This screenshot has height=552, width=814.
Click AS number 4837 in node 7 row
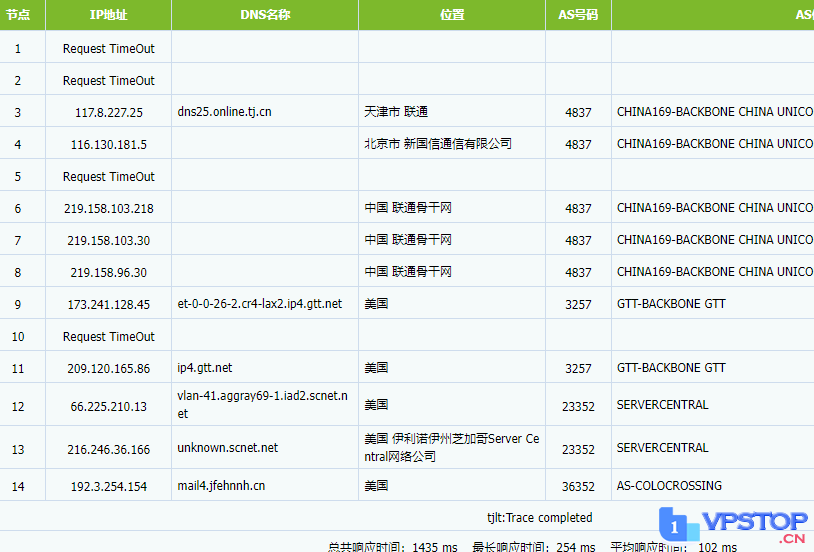tap(578, 240)
